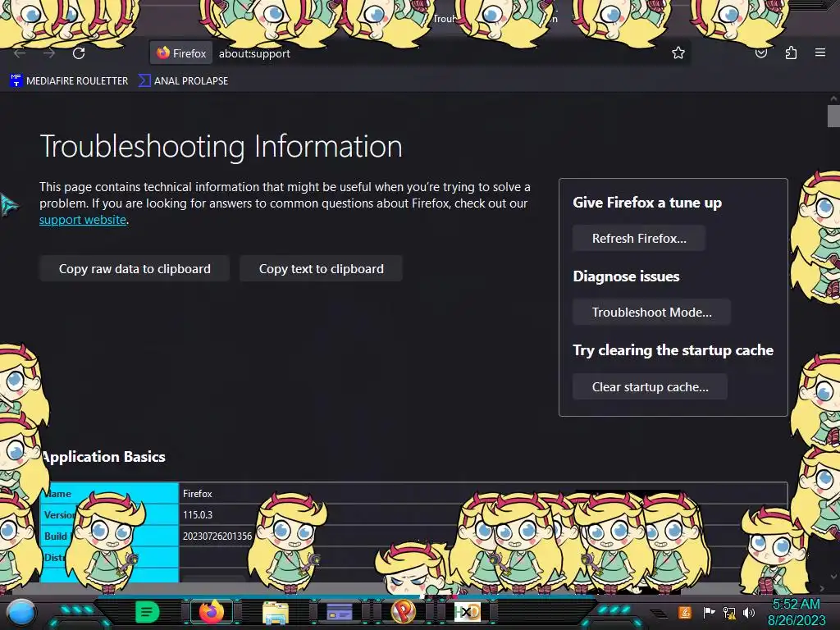This screenshot has height=630, width=840.
Task: Click the vertical scrollbar thumb
Action: tap(833, 116)
